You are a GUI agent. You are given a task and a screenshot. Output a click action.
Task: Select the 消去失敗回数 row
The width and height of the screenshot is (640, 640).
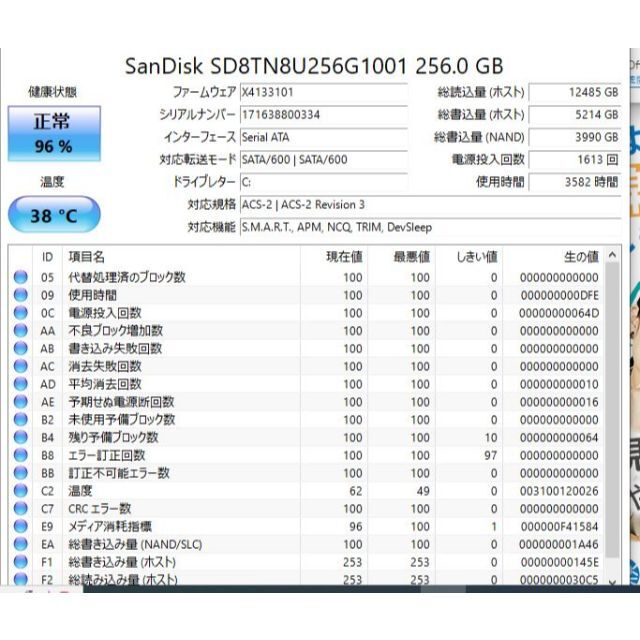pyautogui.click(x=307, y=366)
